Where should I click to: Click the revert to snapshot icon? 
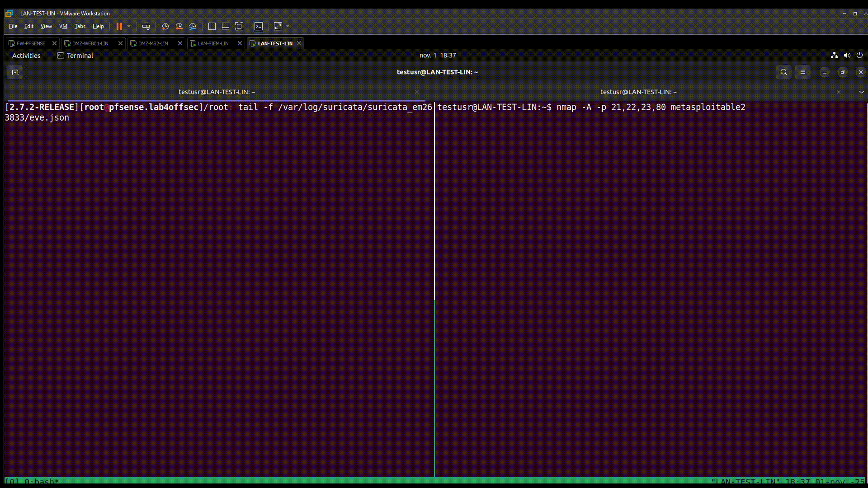coord(179,26)
